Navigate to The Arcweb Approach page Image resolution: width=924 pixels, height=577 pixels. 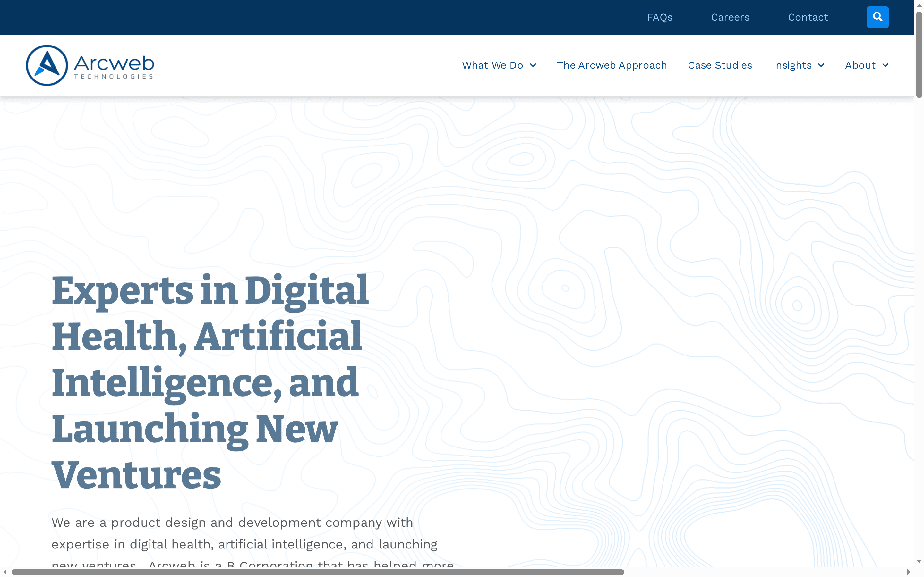[x=611, y=65]
